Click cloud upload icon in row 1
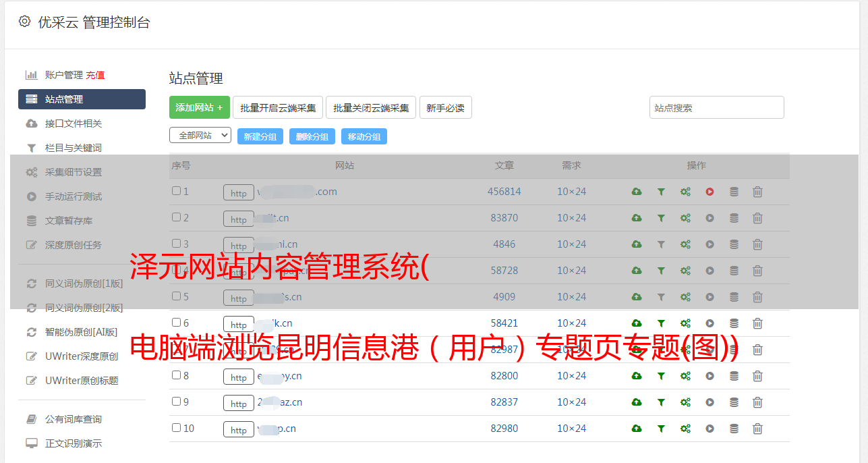This screenshot has height=463, width=868. click(637, 192)
